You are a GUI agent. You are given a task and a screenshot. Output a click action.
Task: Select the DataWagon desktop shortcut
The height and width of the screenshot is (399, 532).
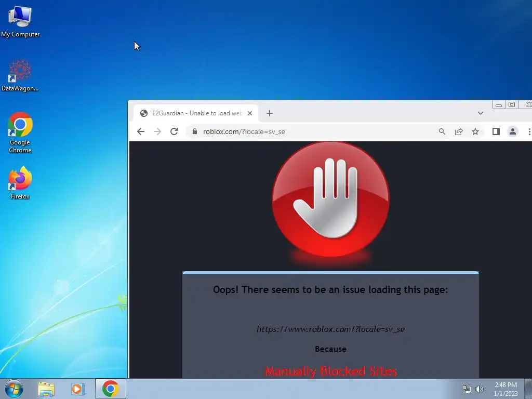pyautogui.click(x=20, y=76)
